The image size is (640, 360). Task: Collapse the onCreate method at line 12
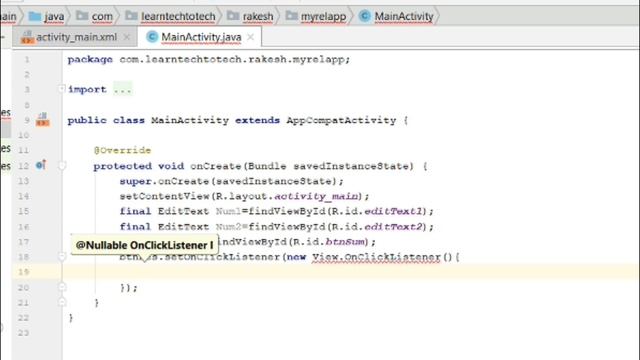tap(62, 165)
